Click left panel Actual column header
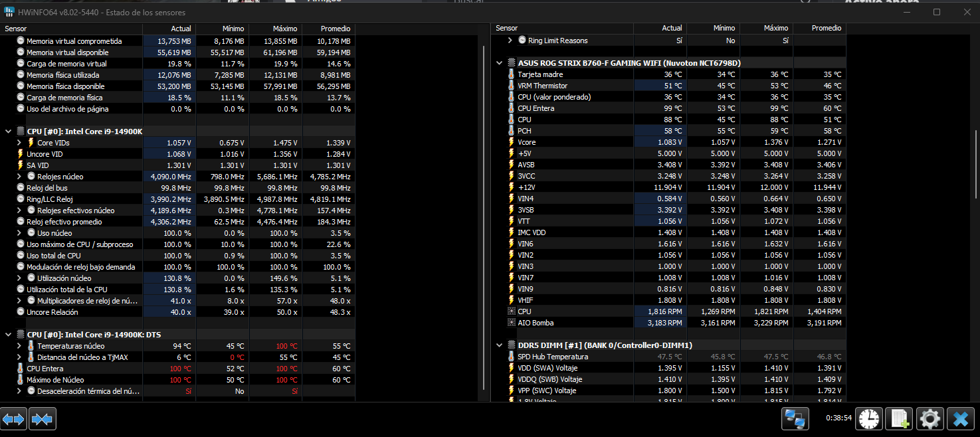 pyautogui.click(x=169, y=29)
